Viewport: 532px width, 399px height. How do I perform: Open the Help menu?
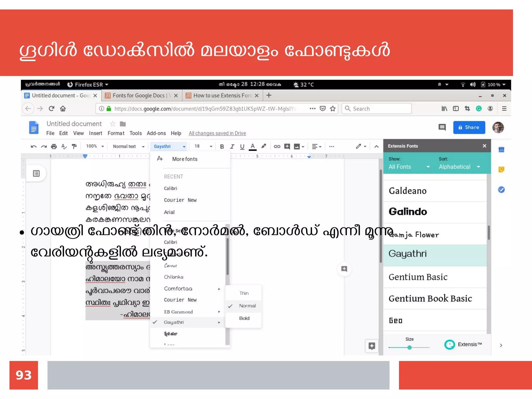[x=176, y=133]
